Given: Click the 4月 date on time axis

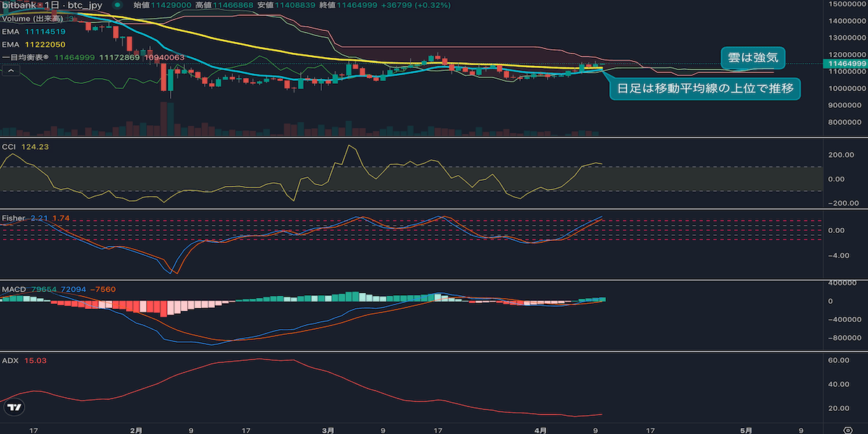Looking at the screenshot, I should tap(540, 430).
